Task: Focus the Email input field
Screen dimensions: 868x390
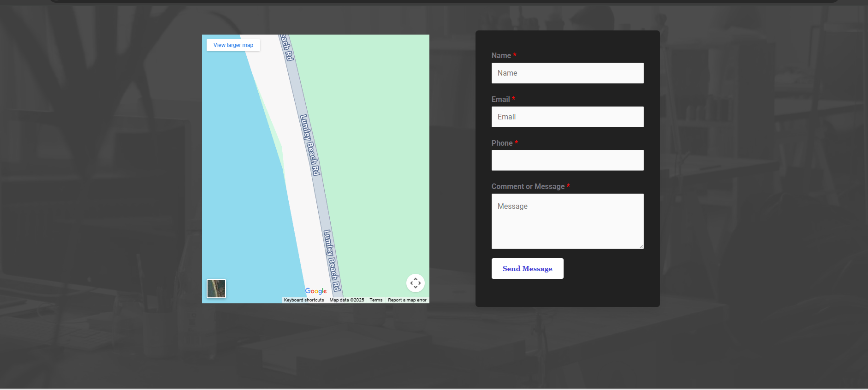Action: [567, 117]
